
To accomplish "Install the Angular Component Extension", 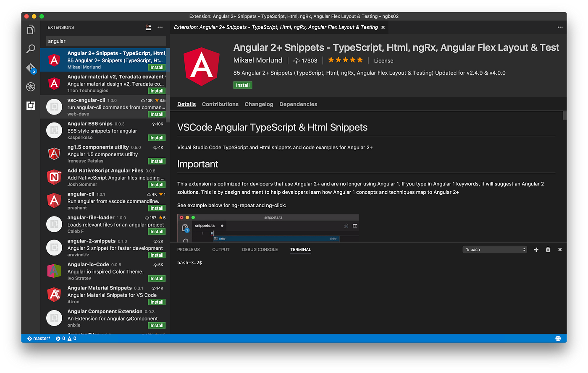I will (x=157, y=326).
